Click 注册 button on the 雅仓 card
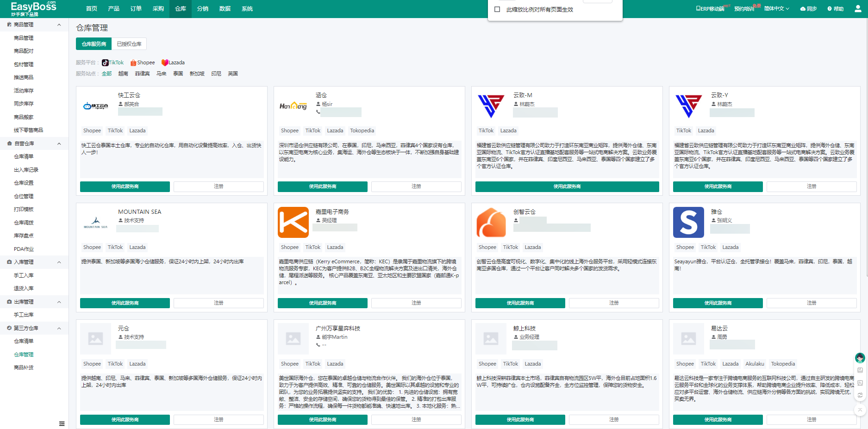 point(811,303)
